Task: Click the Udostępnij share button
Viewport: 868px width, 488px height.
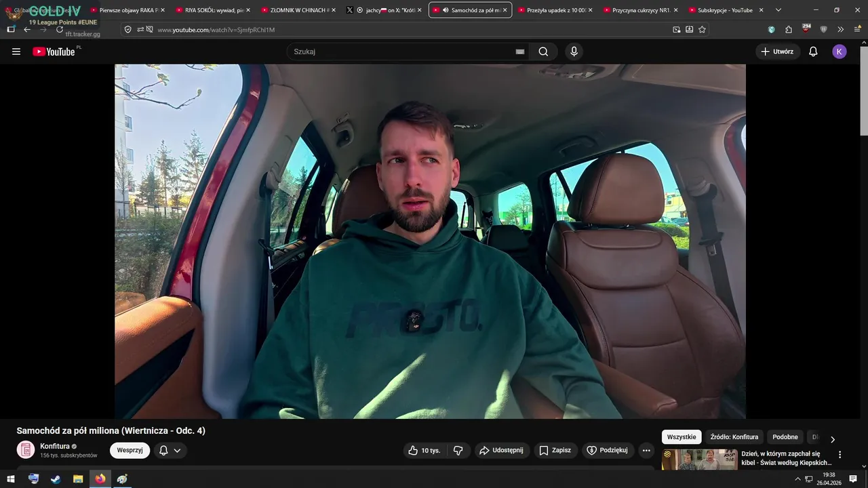Action: (x=501, y=450)
